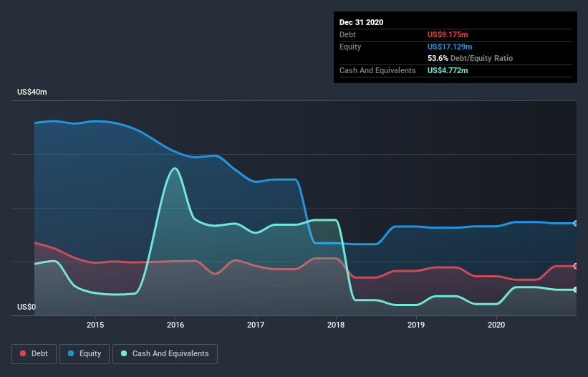Click the Equity tooltip row label
The height and width of the screenshot is (377, 588).
pyautogui.click(x=350, y=47)
